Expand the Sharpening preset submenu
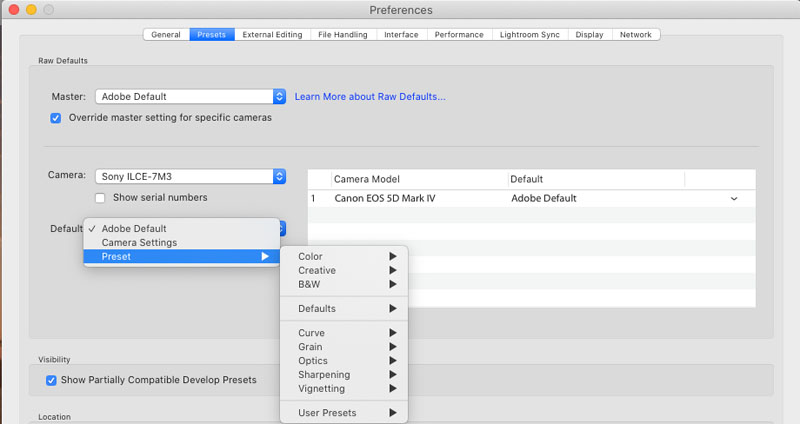 pos(344,375)
